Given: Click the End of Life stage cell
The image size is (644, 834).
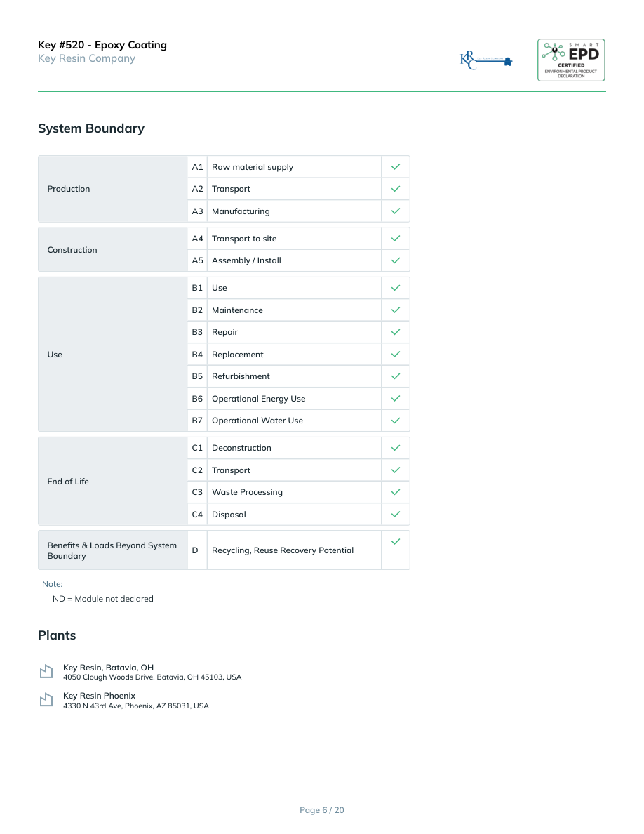Looking at the screenshot, I should (112, 482).
